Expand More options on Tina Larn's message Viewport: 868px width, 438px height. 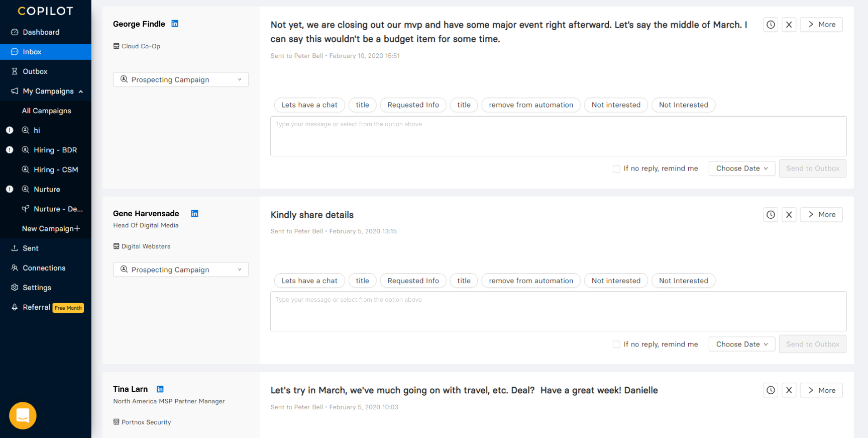821,390
